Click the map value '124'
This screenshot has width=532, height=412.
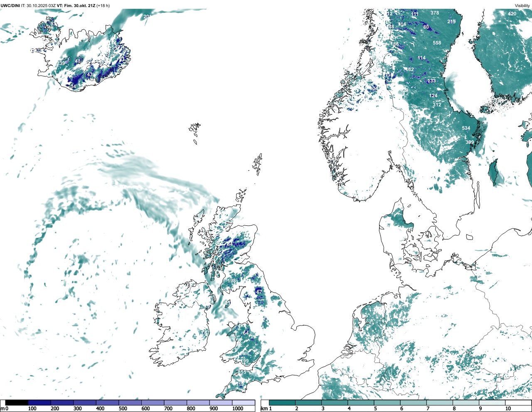point(433,96)
